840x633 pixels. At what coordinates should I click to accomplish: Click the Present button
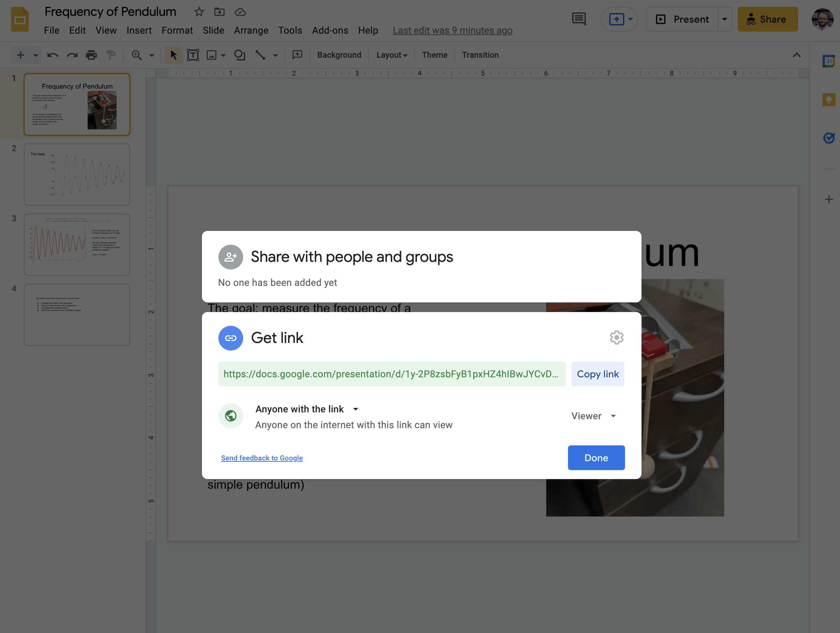(682, 19)
